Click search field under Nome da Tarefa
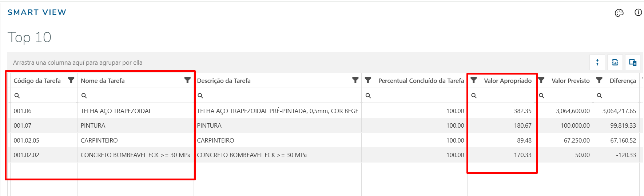 (x=138, y=96)
